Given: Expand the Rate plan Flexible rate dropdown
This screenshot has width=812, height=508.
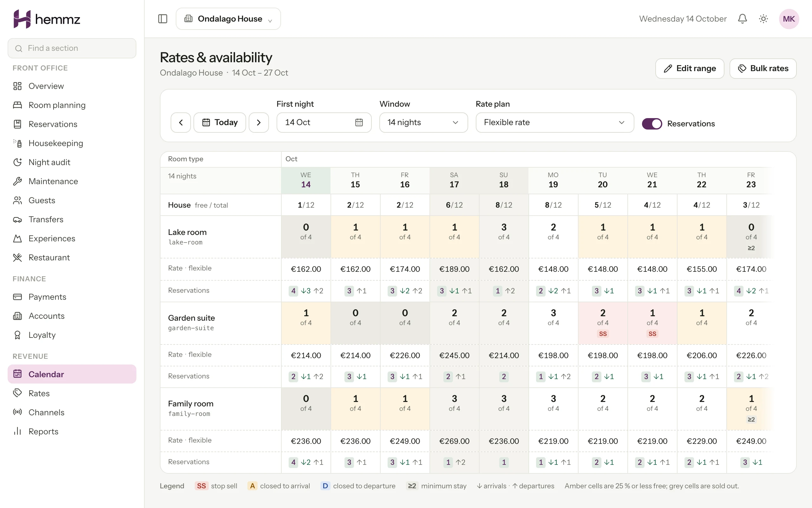Looking at the screenshot, I should tap(555, 122).
